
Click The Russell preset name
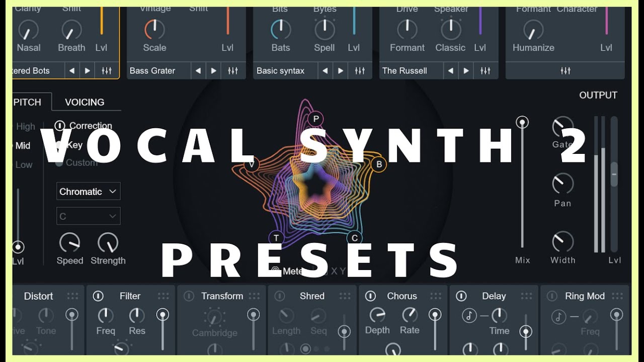click(x=405, y=71)
